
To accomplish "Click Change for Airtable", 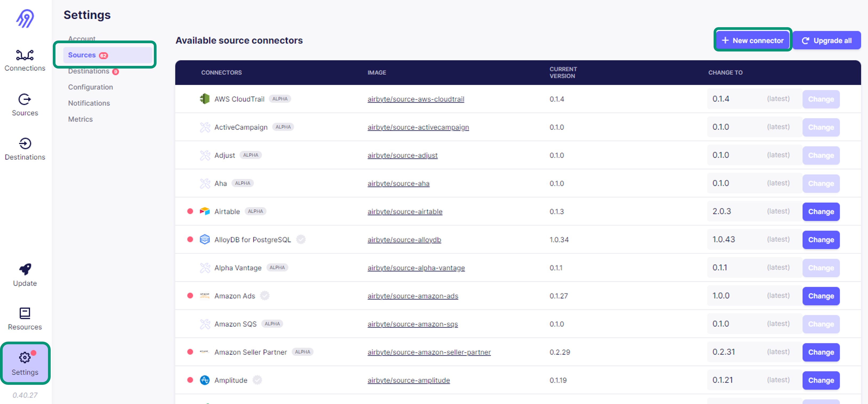I will click(821, 212).
